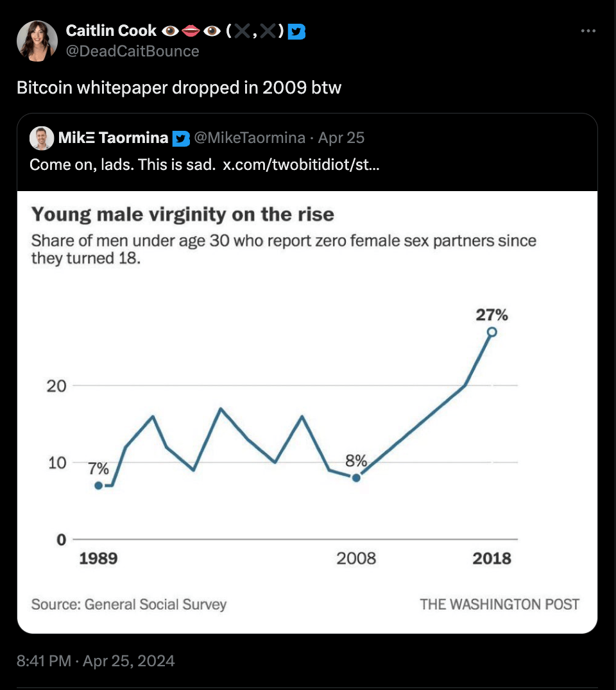This screenshot has height=690, width=616.
Task: Open the three-dot more options menu
Action: tap(588, 30)
